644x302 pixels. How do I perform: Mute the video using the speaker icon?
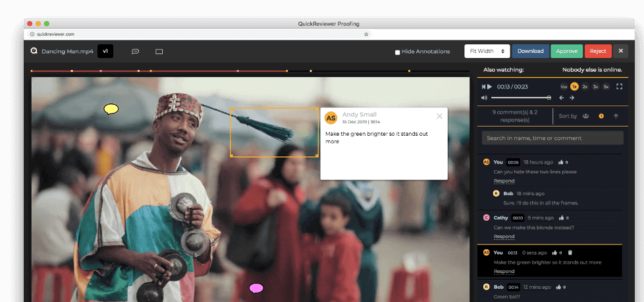coord(485,98)
